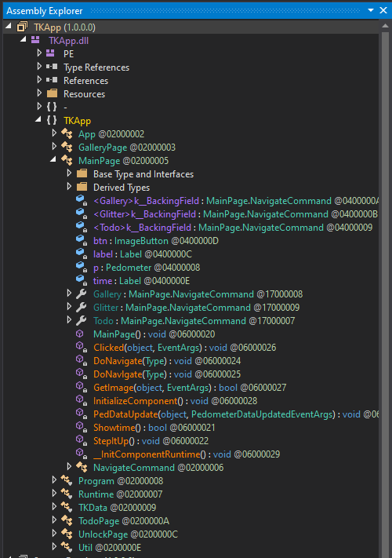The width and height of the screenshot is (392, 558).
Task: Select the <Todo>k__BackingField field
Action: tap(233, 228)
